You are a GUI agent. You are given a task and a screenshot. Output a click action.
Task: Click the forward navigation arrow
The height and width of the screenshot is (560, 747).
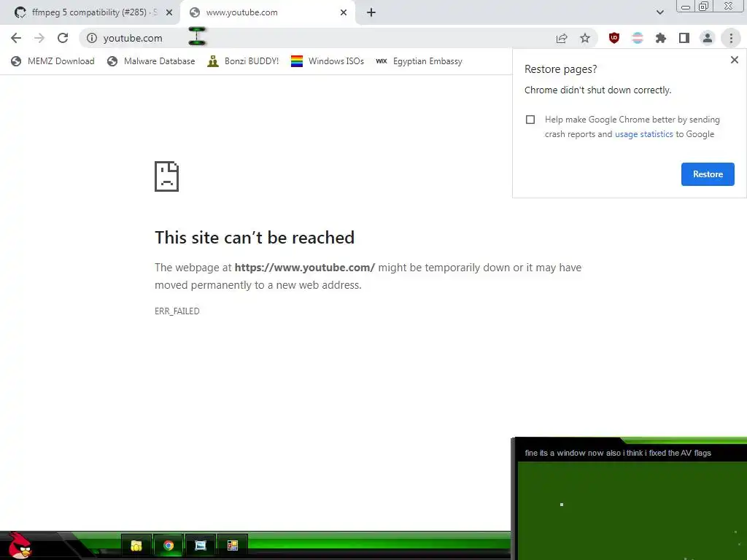click(39, 38)
